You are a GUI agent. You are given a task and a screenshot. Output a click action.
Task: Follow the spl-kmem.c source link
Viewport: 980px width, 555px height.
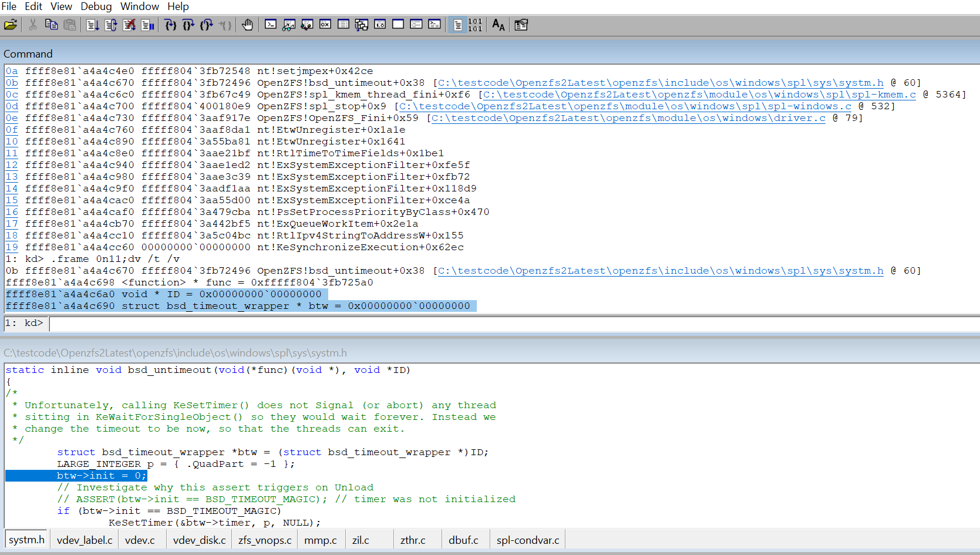point(698,95)
